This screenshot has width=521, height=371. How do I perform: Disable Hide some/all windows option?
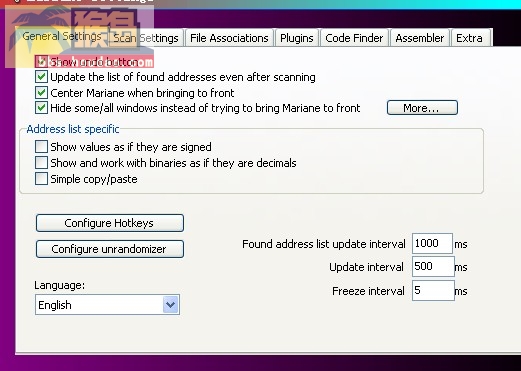[x=41, y=108]
